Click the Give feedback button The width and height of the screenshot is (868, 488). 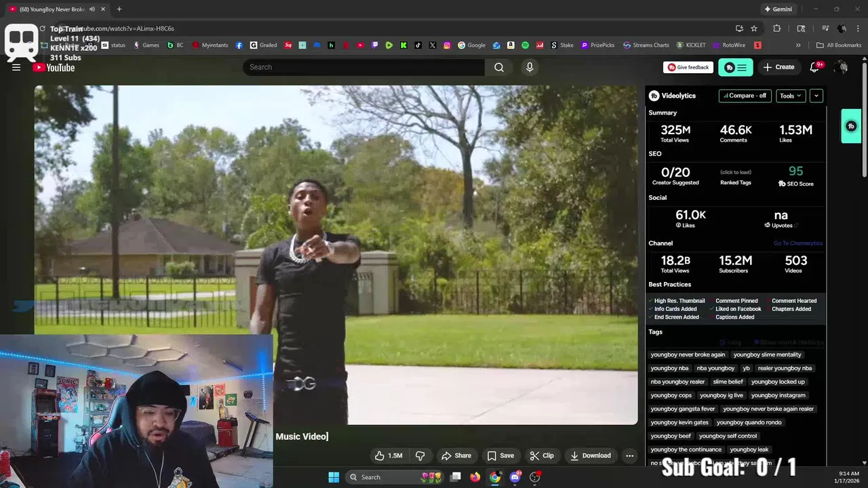coord(688,67)
